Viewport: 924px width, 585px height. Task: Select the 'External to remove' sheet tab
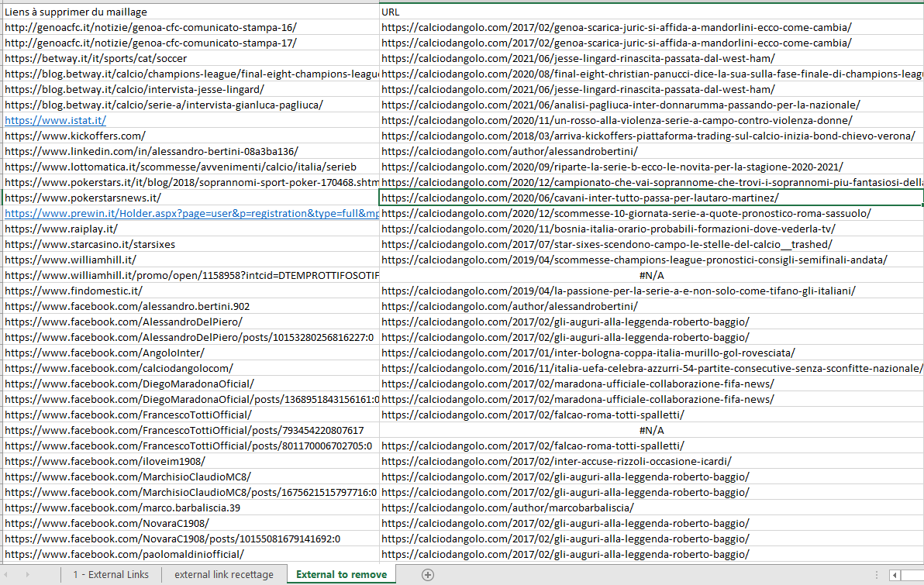click(341, 574)
